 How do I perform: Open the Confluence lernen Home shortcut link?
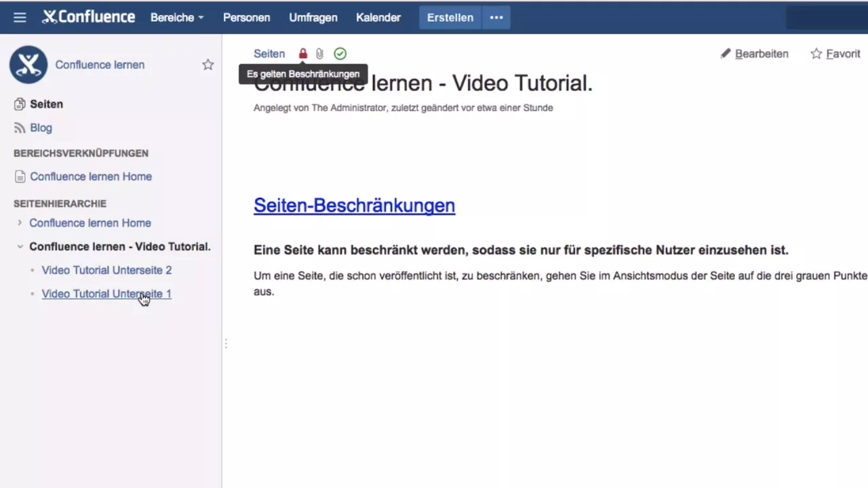click(91, 177)
